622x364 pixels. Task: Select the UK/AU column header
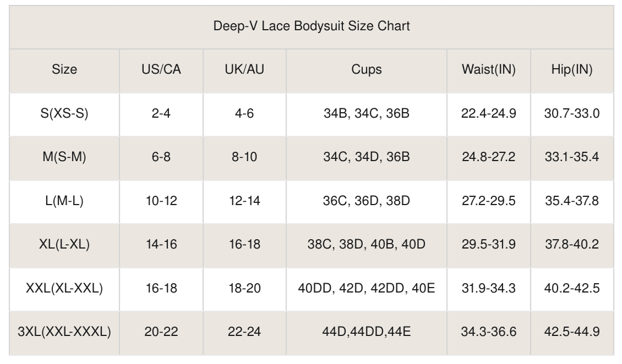pyautogui.click(x=244, y=70)
